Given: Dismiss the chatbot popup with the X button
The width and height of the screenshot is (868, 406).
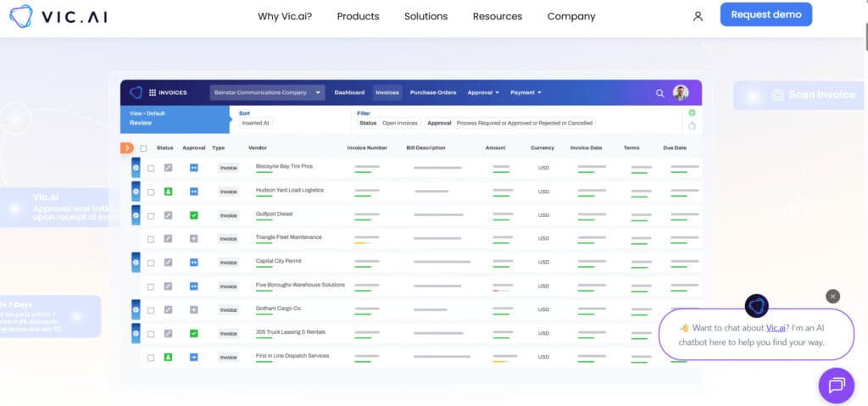Looking at the screenshot, I should pyautogui.click(x=832, y=296).
